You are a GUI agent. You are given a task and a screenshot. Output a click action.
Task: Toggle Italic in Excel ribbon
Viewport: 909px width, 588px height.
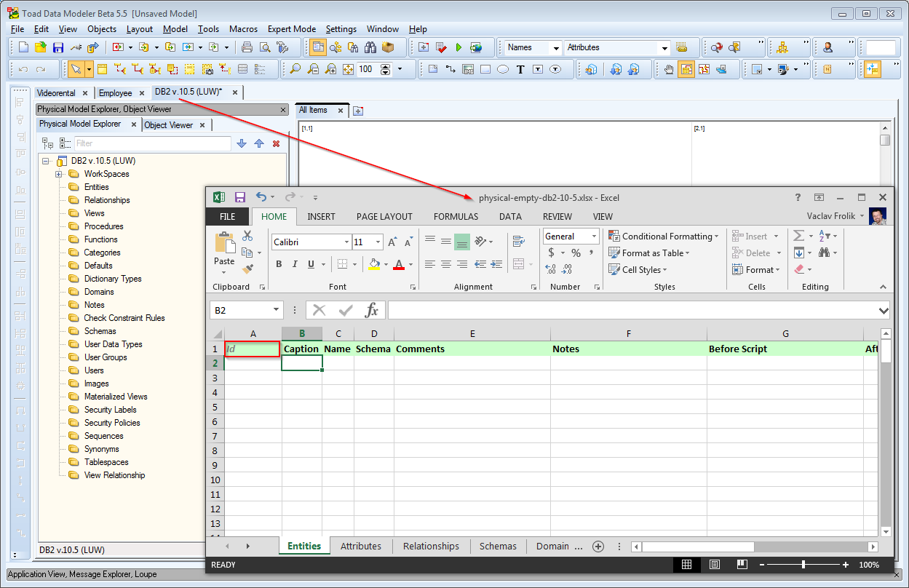(x=295, y=264)
